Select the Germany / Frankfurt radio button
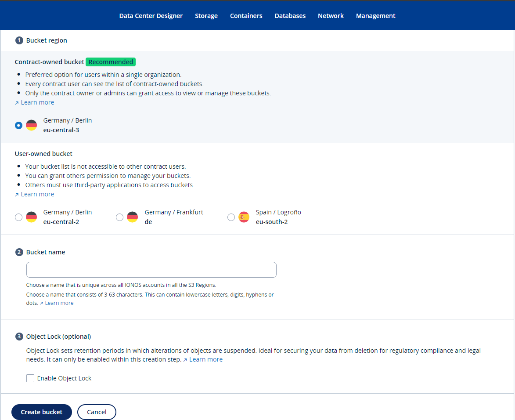Image resolution: width=515 pixels, height=420 pixels. pos(119,217)
